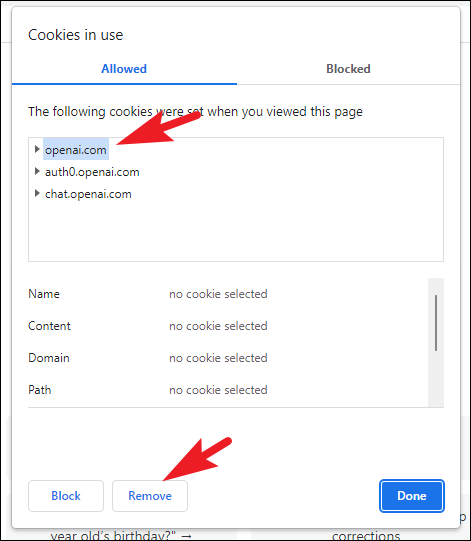This screenshot has width=471, height=541.
Task: Click the Block button
Action: point(66,496)
